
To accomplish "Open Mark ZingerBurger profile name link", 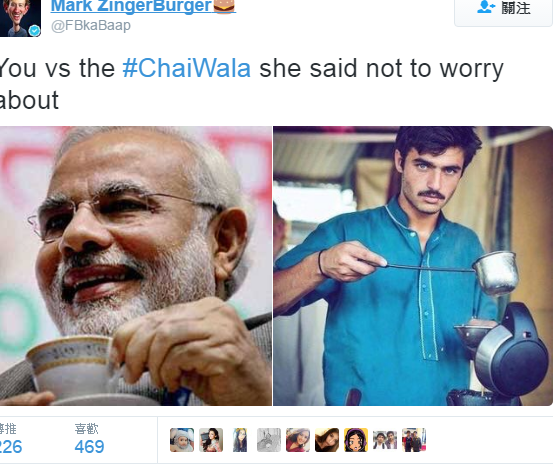I will point(131,6).
